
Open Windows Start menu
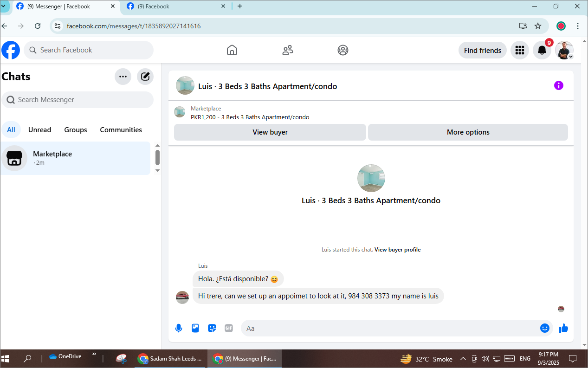click(x=6, y=358)
